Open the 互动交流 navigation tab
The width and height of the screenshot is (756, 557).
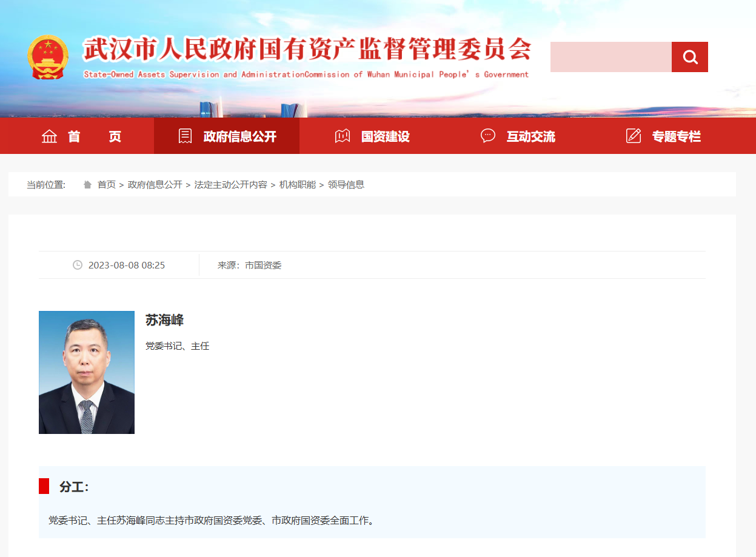(518, 136)
